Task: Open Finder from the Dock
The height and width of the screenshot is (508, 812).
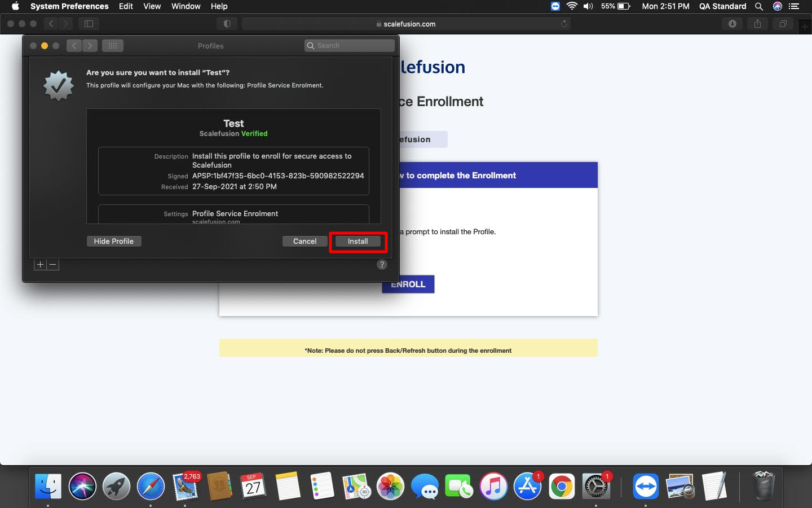Action: point(48,486)
